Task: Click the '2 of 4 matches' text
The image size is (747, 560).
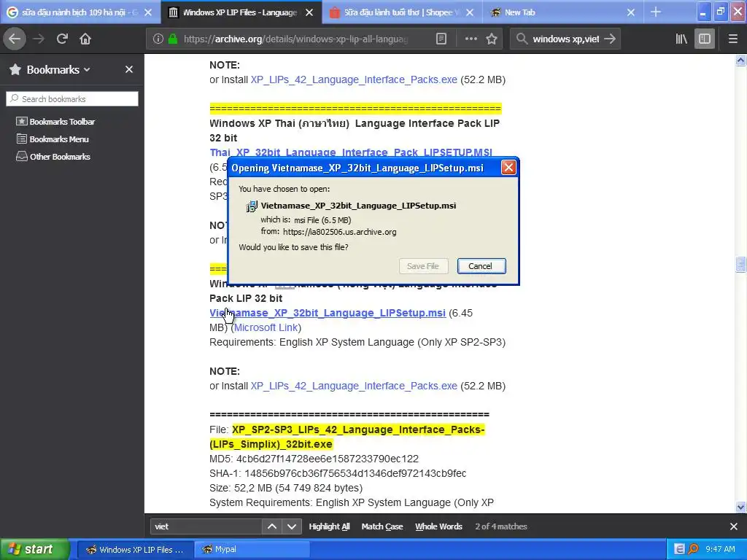Action: click(x=500, y=526)
